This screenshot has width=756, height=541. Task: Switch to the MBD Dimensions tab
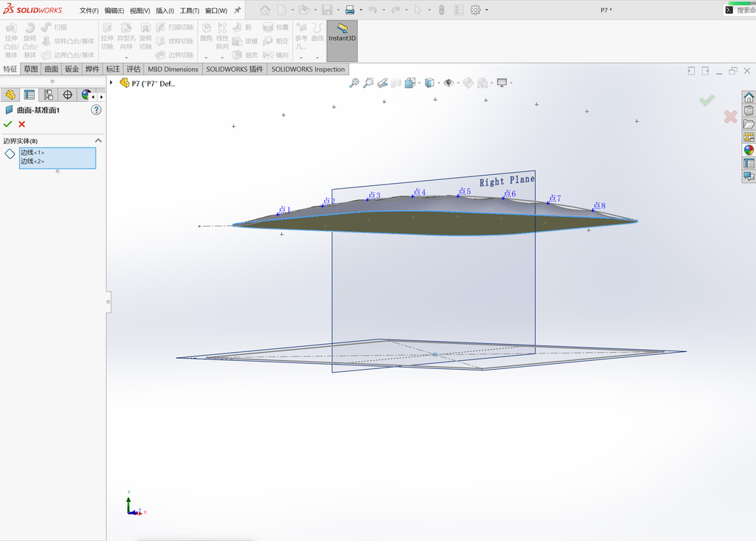tap(173, 69)
